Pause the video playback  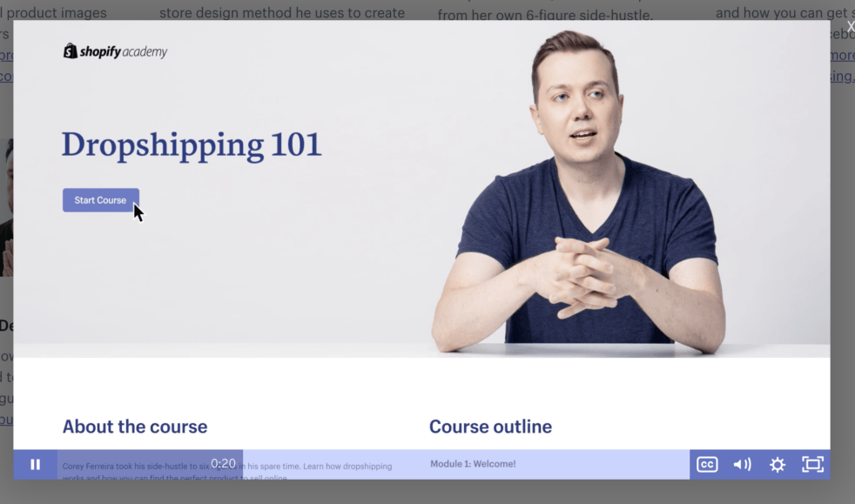click(x=35, y=465)
